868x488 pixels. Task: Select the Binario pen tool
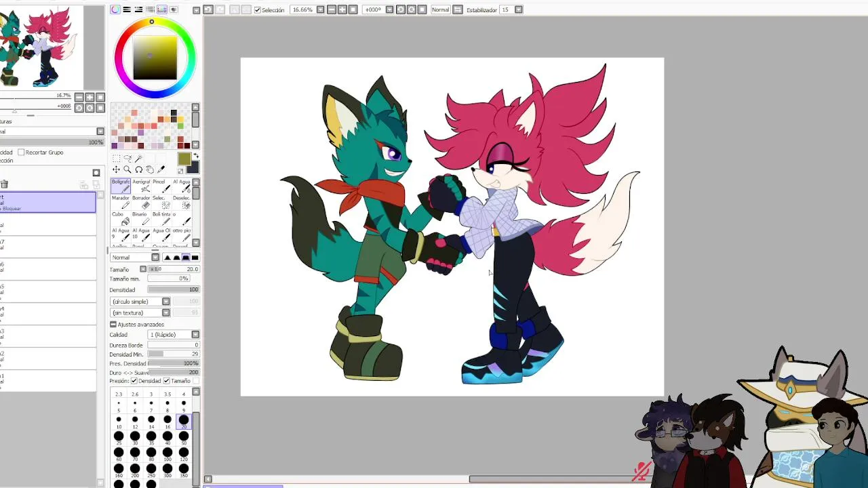(140, 218)
